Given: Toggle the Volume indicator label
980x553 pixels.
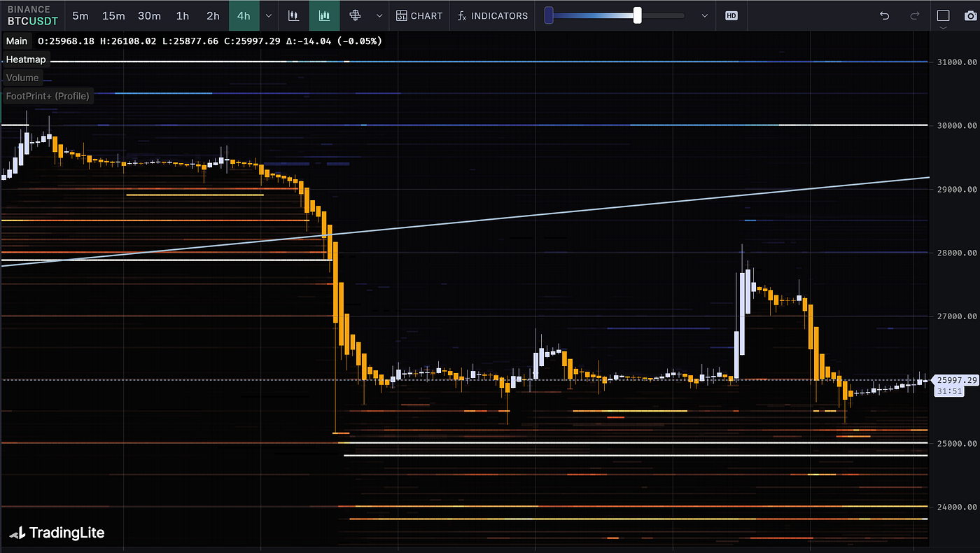Looking at the screenshot, I should [22, 78].
